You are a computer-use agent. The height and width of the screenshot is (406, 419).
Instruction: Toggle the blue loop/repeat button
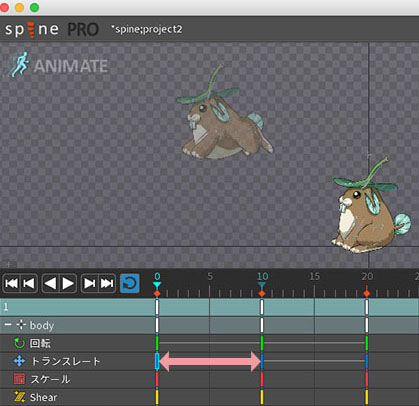coord(130,283)
